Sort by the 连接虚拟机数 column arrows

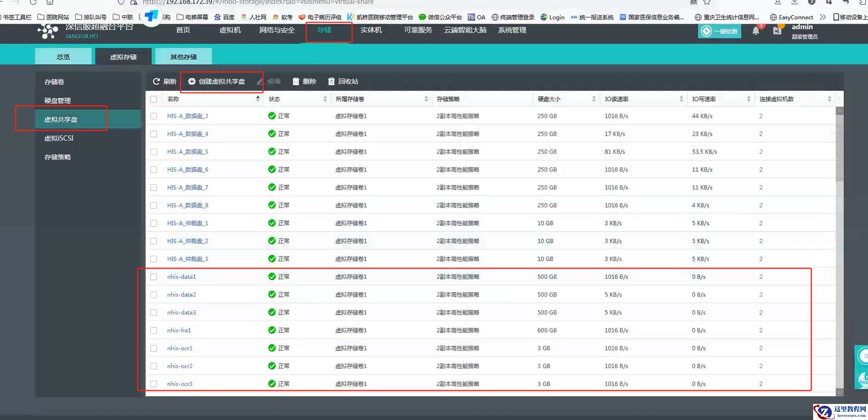pyautogui.click(x=829, y=99)
